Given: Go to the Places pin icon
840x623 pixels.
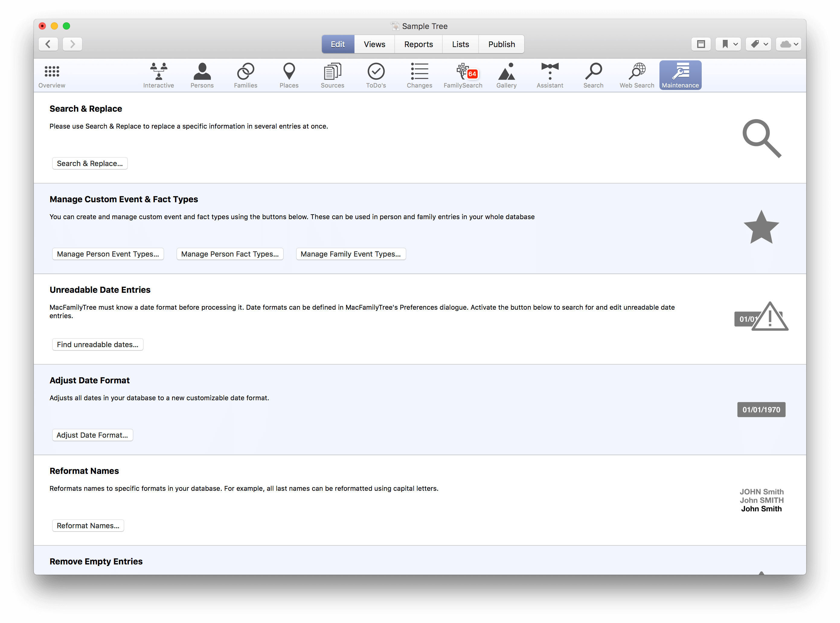Looking at the screenshot, I should point(289,75).
